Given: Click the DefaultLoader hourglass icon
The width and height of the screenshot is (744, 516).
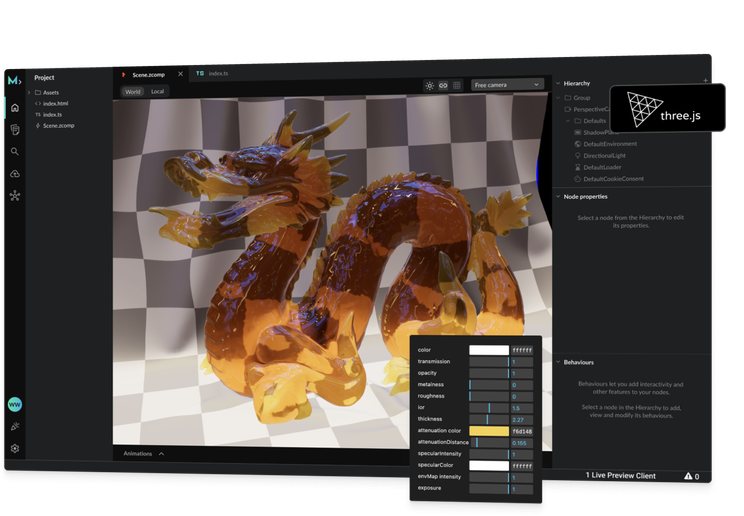Looking at the screenshot, I should 577,167.
